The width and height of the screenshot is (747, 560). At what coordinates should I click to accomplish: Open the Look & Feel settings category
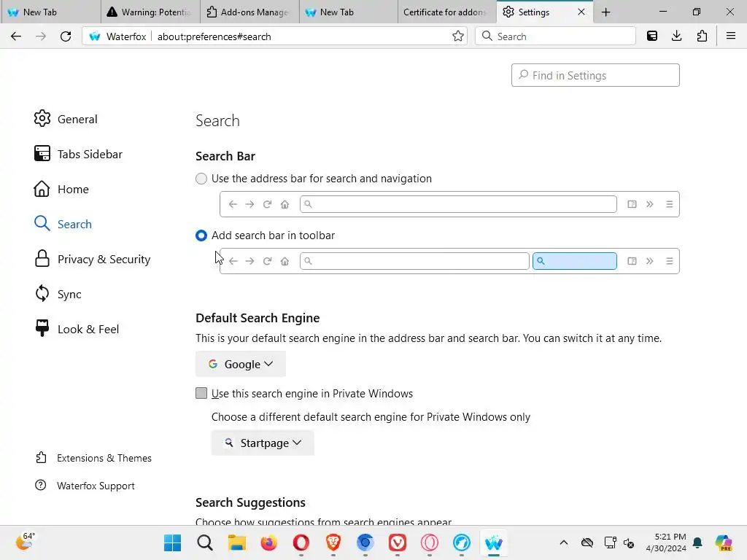tap(77, 329)
